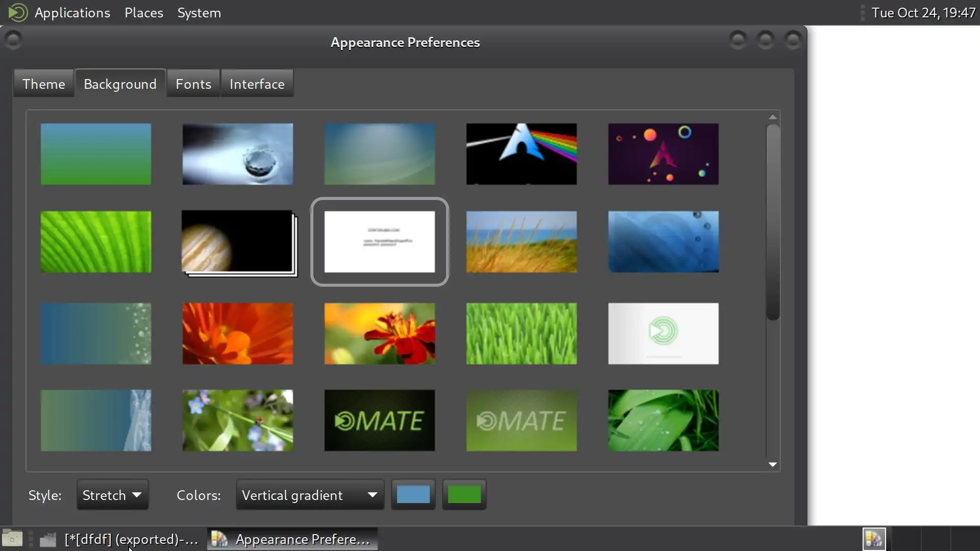This screenshot has width=980, height=551.
Task: Open the Applications menu
Action: click(72, 12)
